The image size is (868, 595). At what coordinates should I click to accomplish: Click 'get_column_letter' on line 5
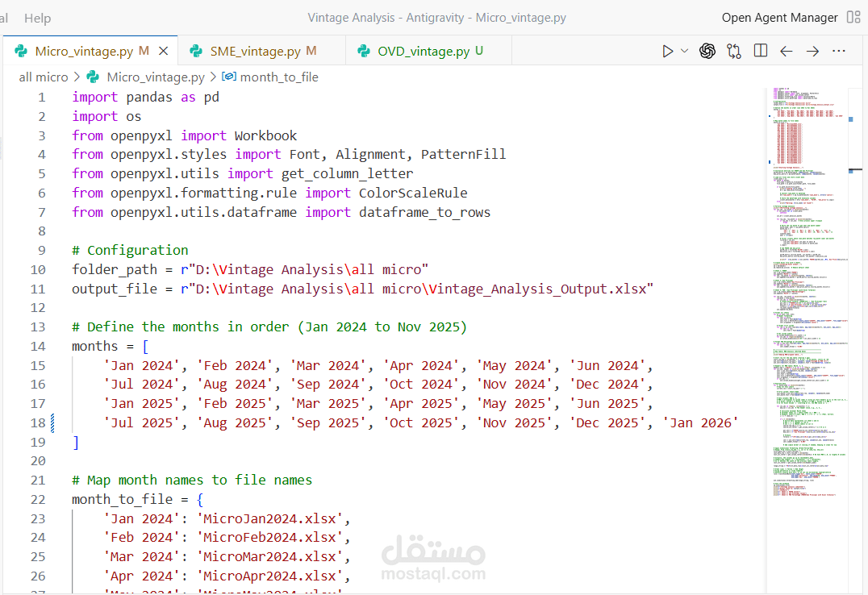[x=347, y=174]
